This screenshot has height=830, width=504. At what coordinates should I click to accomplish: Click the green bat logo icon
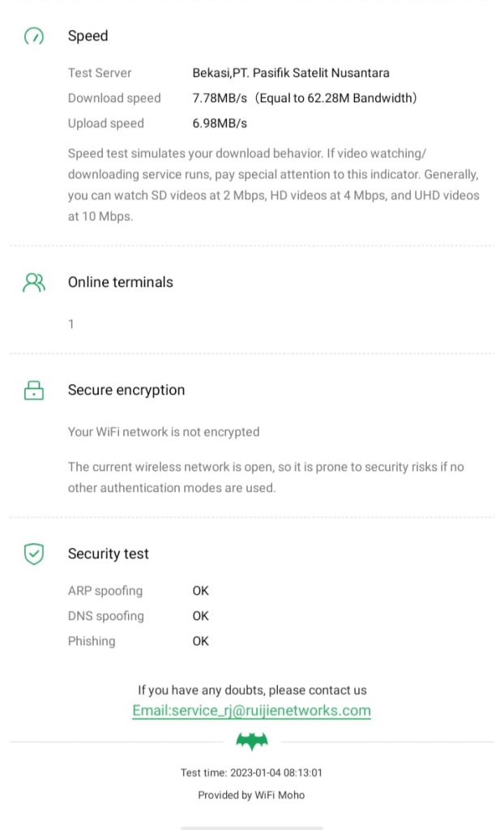pyautogui.click(x=252, y=741)
